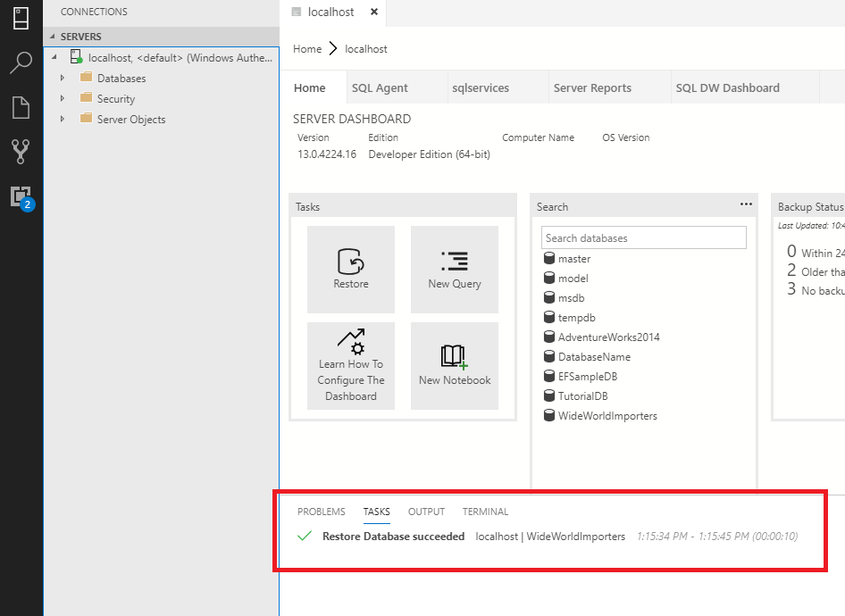
Task: Click the Home breadcrumb link
Action: 306,49
